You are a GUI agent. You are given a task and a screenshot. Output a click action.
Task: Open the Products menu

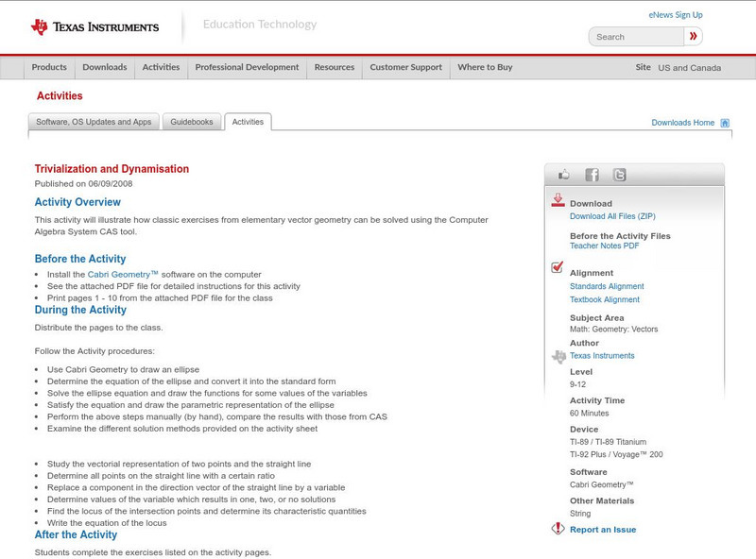49,67
